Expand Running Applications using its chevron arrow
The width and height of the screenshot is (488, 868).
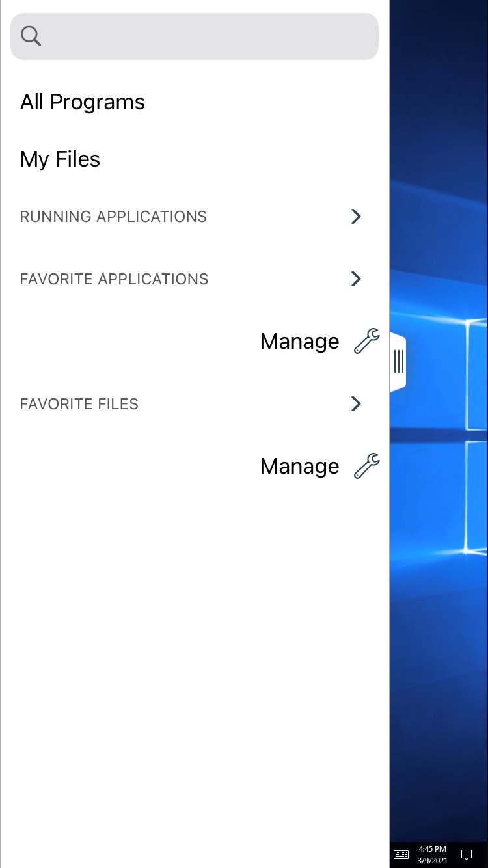click(x=356, y=217)
